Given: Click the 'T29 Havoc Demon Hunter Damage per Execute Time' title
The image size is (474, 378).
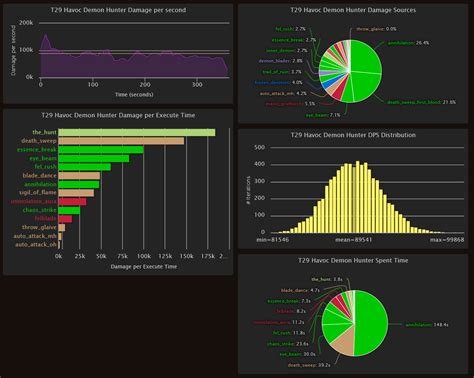Looking at the screenshot, I should tap(118, 115).
